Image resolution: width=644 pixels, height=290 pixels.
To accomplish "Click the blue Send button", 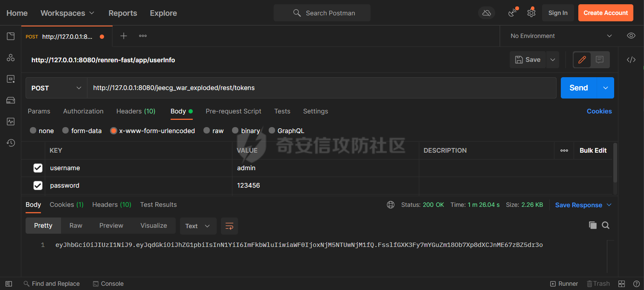I will tap(579, 88).
